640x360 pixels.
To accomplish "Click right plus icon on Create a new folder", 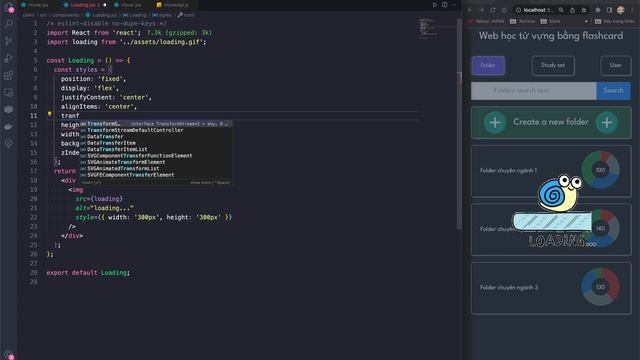I will click(607, 122).
